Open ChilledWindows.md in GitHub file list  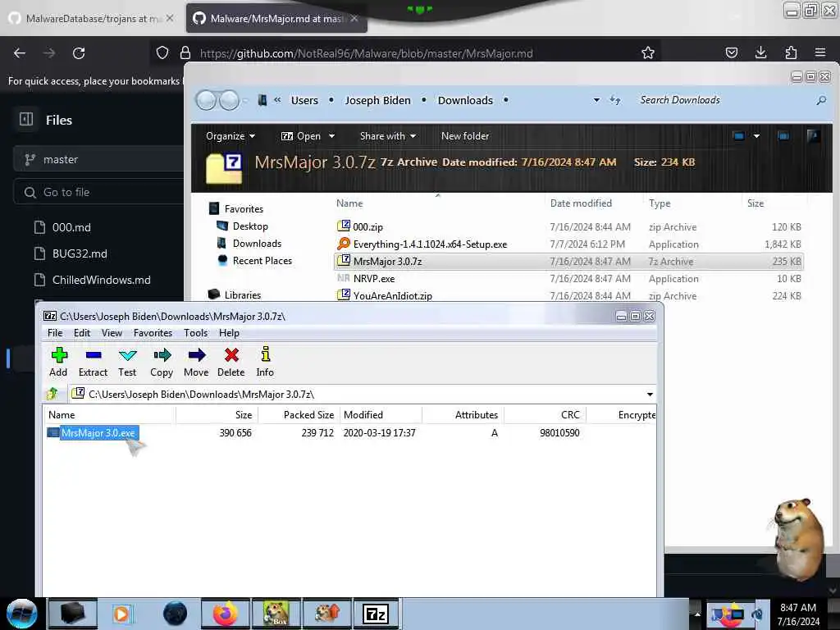[101, 280]
